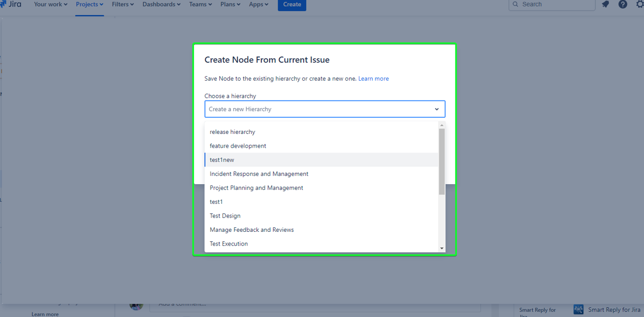This screenshot has width=644, height=317.
Task: Follow the Learn more link in dialog
Action: (x=373, y=79)
